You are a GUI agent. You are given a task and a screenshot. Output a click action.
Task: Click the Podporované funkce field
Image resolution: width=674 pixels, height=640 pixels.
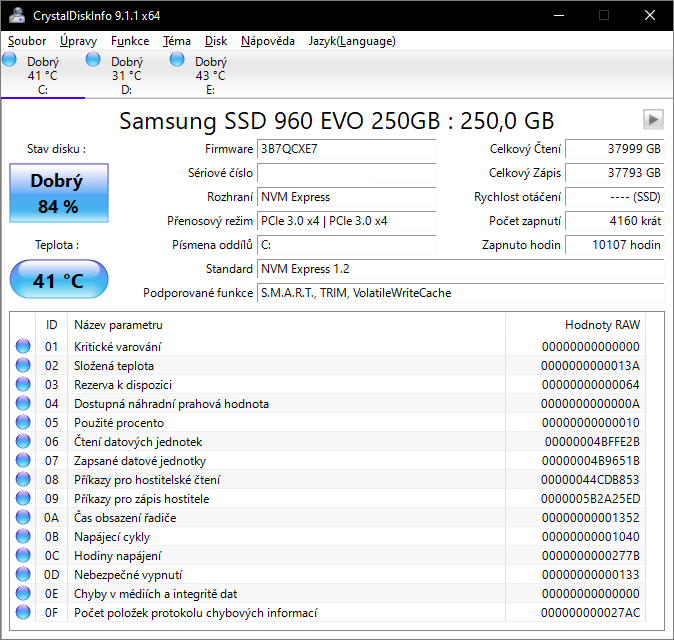click(461, 293)
